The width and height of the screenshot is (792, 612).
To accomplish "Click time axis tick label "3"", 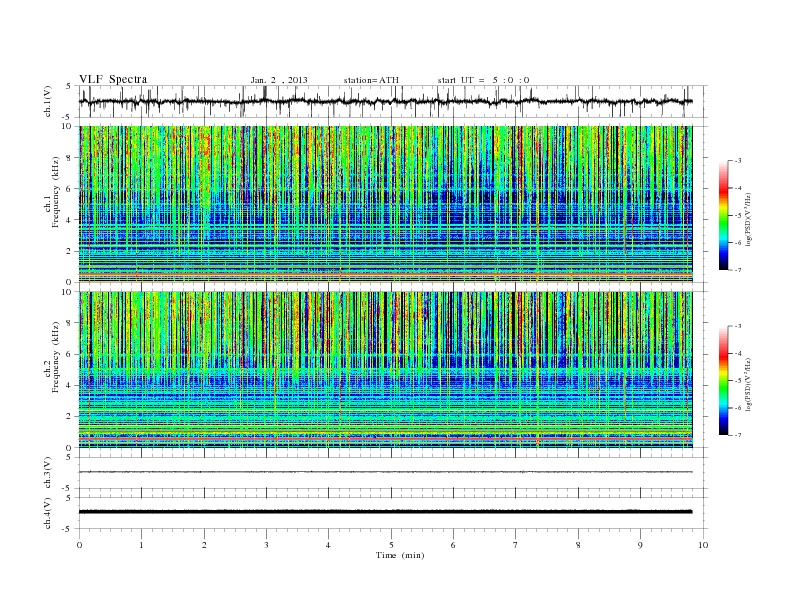I will pyautogui.click(x=266, y=545).
